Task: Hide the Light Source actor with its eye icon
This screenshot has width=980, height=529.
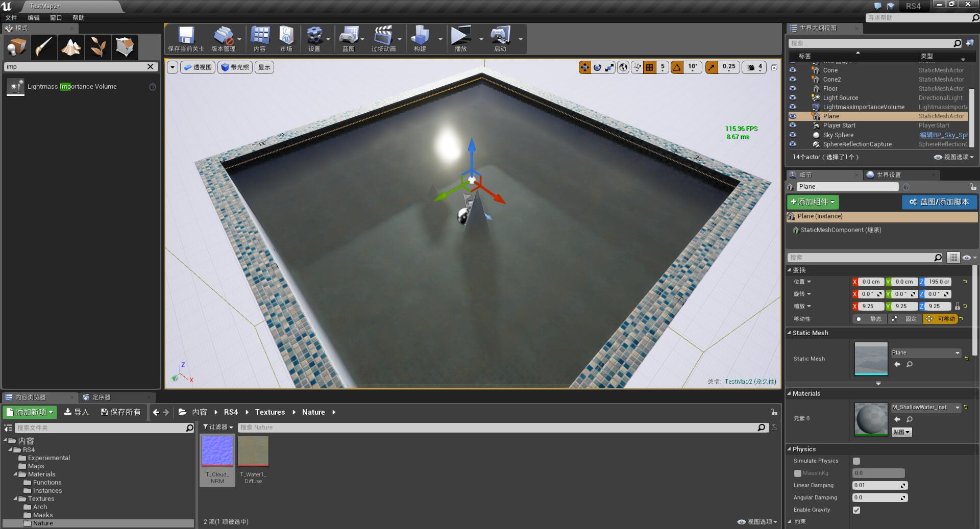Action: pyautogui.click(x=793, y=97)
